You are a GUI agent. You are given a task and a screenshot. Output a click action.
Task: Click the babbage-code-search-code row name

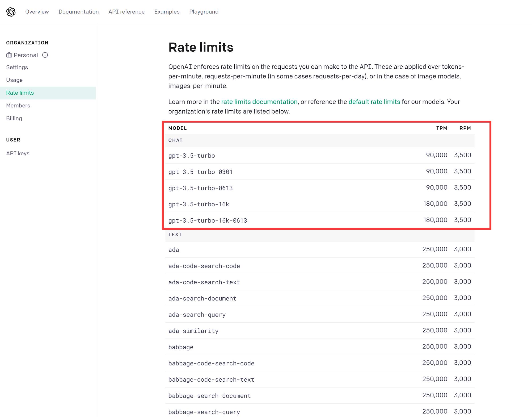tap(212, 363)
